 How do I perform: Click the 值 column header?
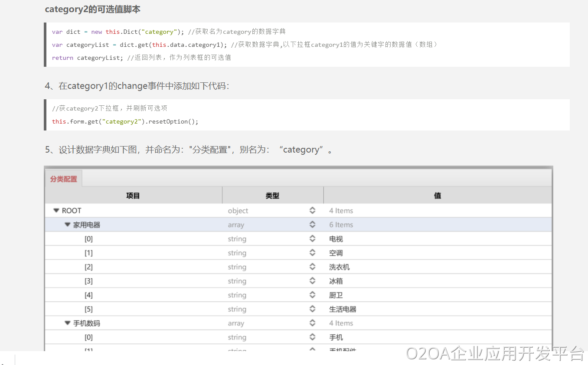point(438,196)
